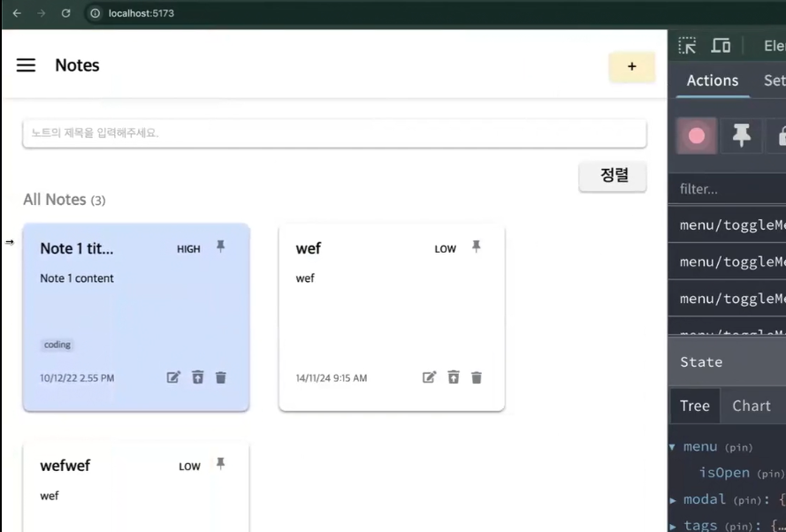Archive the Note 1 tit... note
The height and width of the screenshot is (532, 786).
tap(198, 377)
